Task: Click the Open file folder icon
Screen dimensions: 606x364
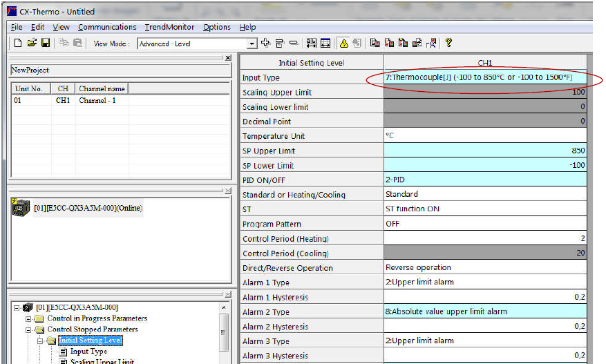Action: point(32,43)
